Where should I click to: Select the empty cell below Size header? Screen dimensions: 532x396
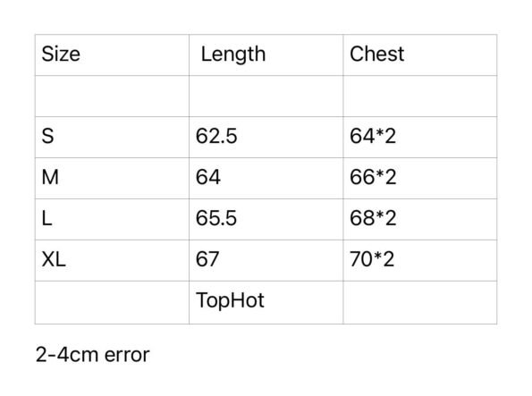tap(112, 96)
